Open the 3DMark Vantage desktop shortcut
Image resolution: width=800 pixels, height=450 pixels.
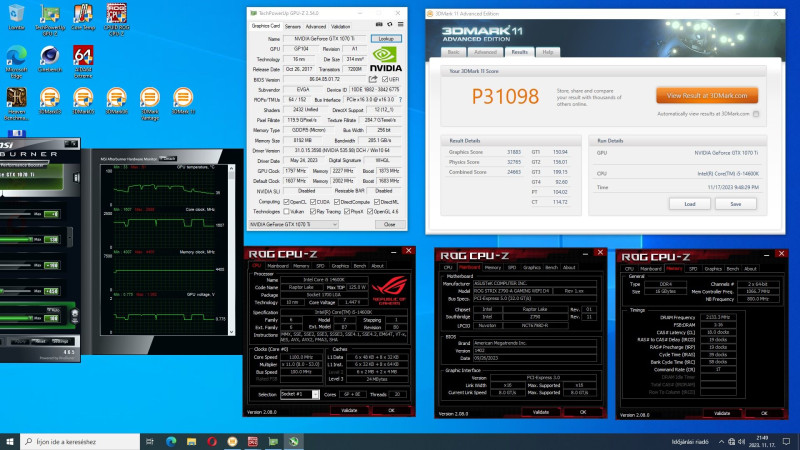(x=149, y=104)
